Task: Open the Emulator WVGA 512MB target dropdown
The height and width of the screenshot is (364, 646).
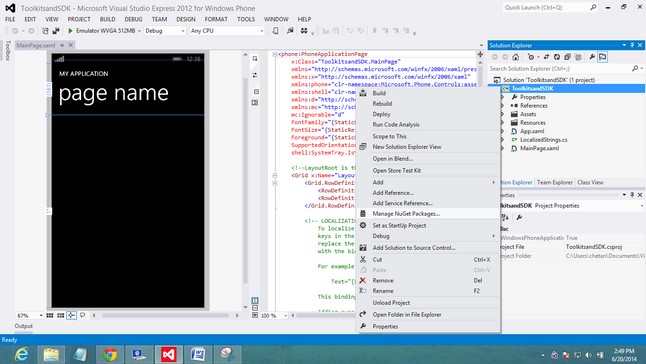Action: (139, 31)
